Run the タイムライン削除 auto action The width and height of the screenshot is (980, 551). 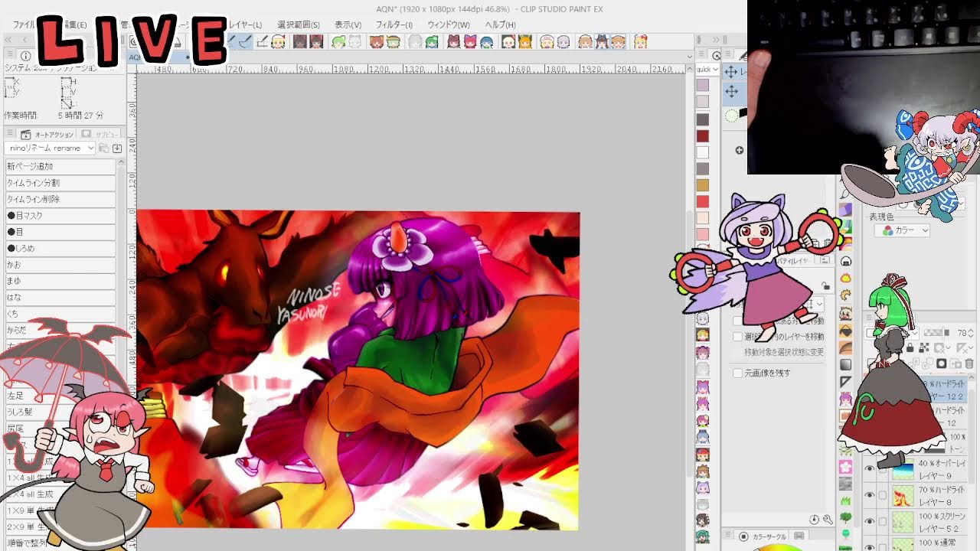click(x=60, y=199)
